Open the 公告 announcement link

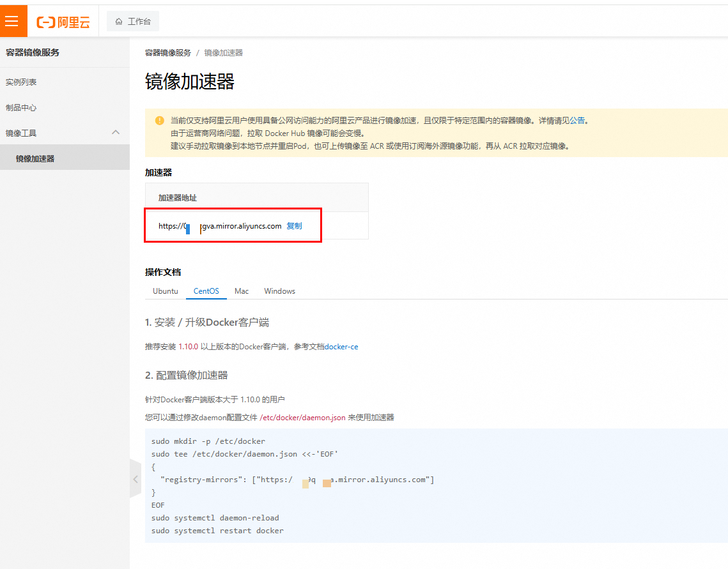pos(577,121)
